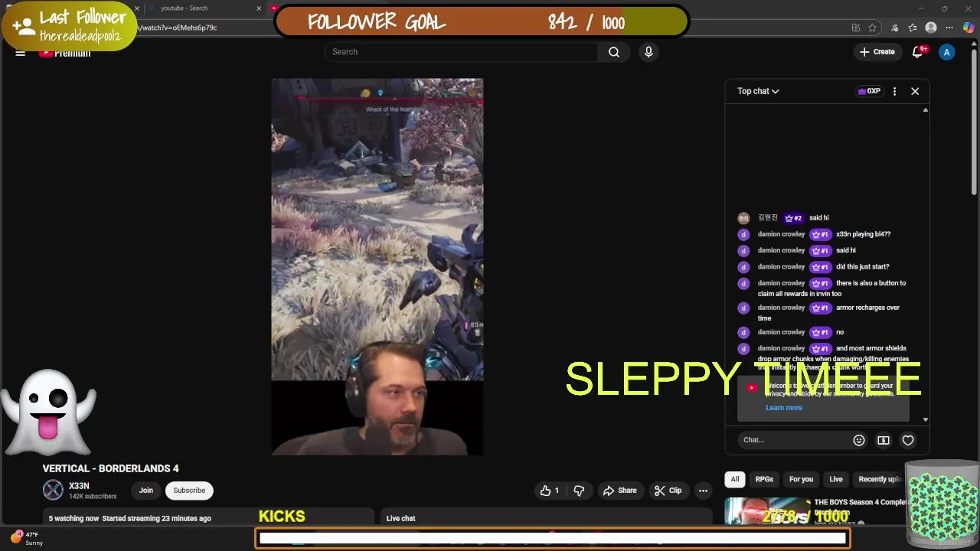Like the Borderlands 4 stream
The image size is (980, 551).
(x=550, y=491)
